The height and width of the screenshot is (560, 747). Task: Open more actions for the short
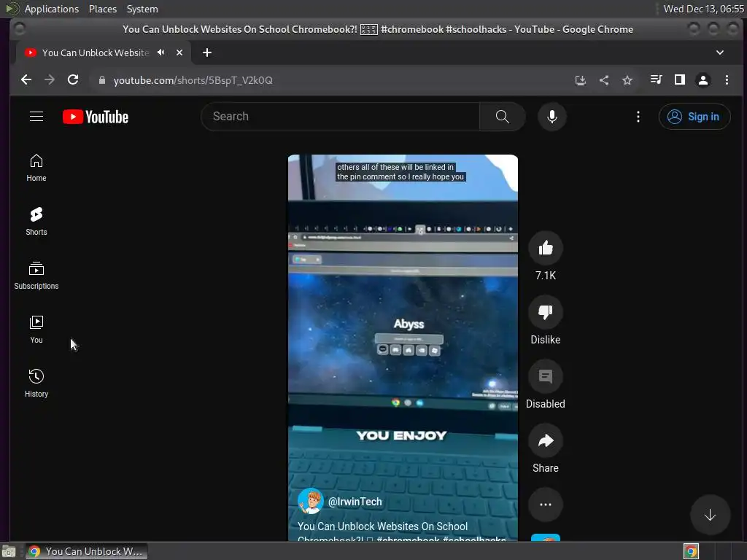pos(546,505)
